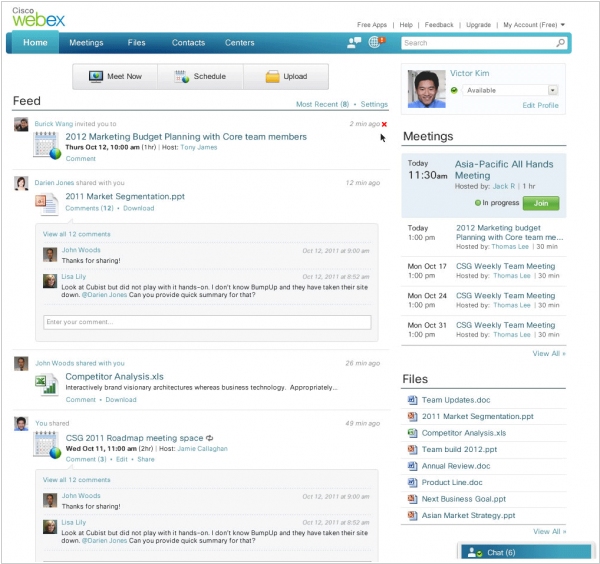600x564 pixels.
Task: Open the Available status dropdown
Action: click(x=553, y=90)
